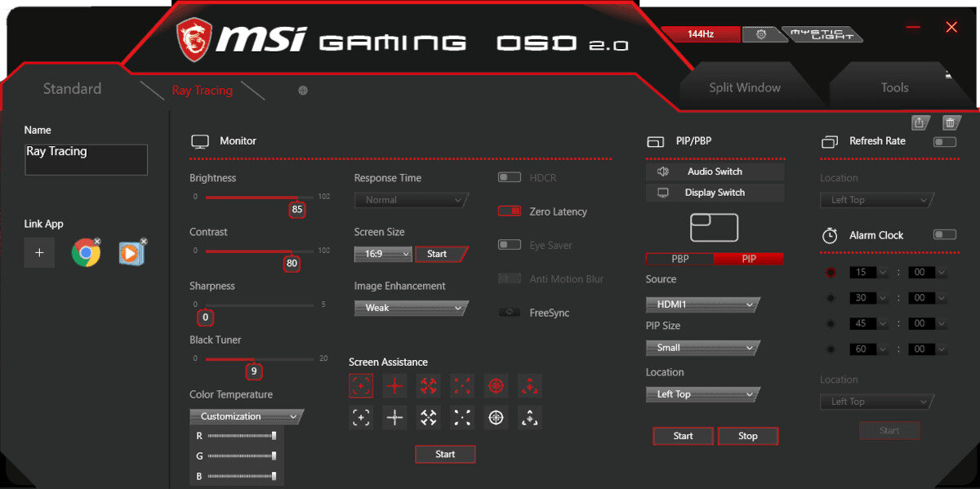Screen dimensions: 980x489
Task: Open the Tools tab
Action: pyautogui.click(x=894, y=87)
